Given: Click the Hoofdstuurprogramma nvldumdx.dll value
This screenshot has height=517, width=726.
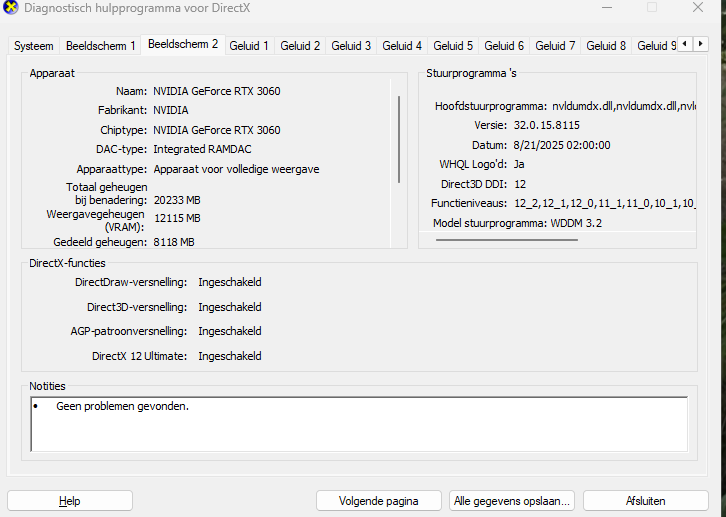Looking at the screenshot, I should [624, 106].
